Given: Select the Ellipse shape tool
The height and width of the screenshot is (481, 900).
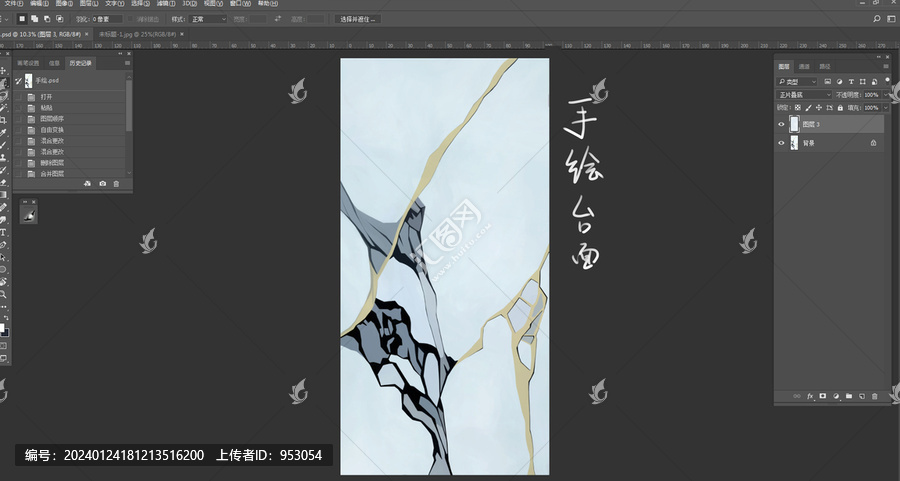Looking at the screenshot, I should [x=3, y=269].
